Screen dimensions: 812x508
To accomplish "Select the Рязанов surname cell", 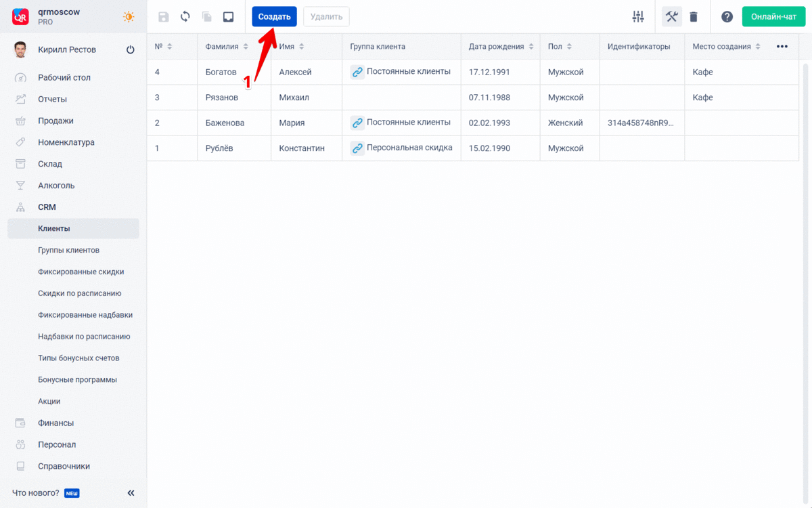I will coord(234,98).
